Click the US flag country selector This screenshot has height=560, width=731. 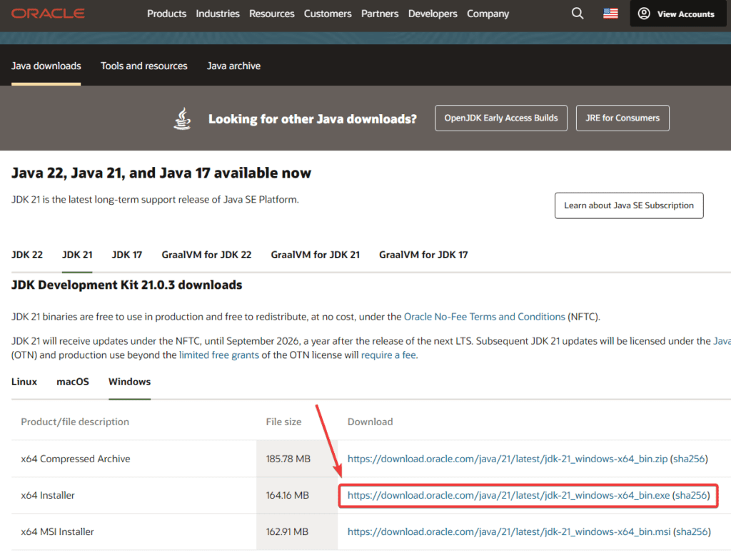click(x=610, y=14)
